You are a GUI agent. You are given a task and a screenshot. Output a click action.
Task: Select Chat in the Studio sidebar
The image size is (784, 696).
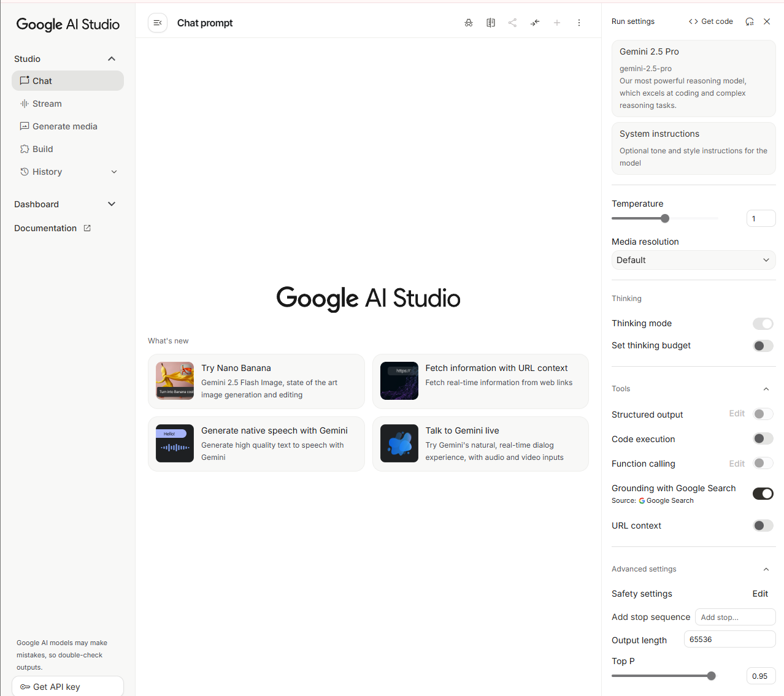[67, 81]
